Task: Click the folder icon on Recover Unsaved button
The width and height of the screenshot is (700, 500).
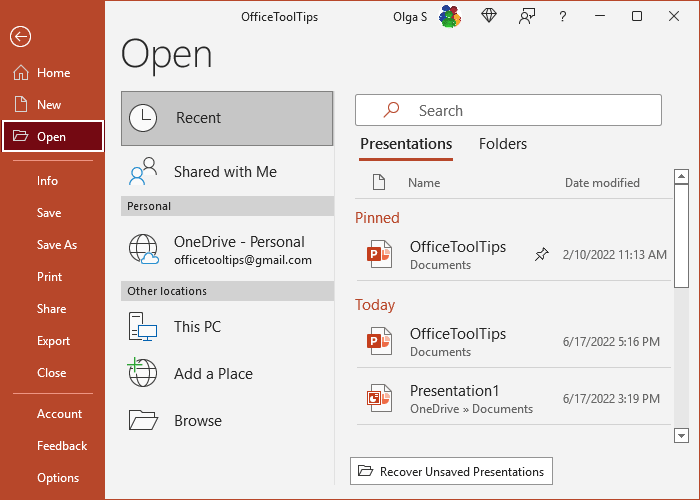Action: click(x=366, y=471)
